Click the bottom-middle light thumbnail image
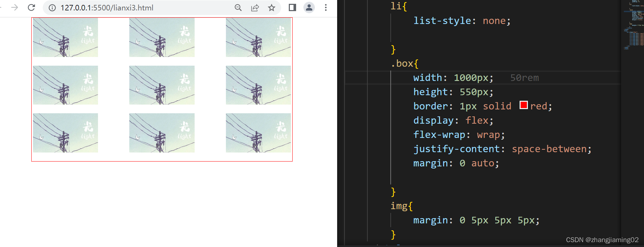Viewport: 644px width, 247px height. pos(162,133)
